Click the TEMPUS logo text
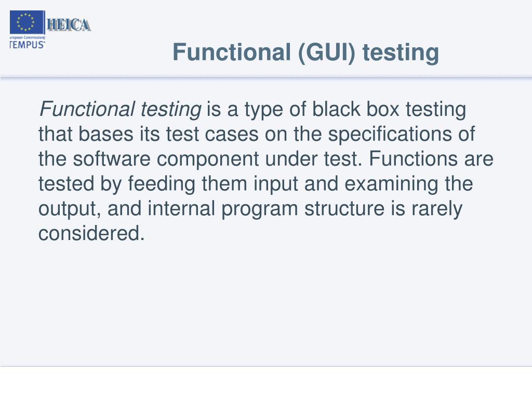 pyautogui.click(x=27, y=45)
